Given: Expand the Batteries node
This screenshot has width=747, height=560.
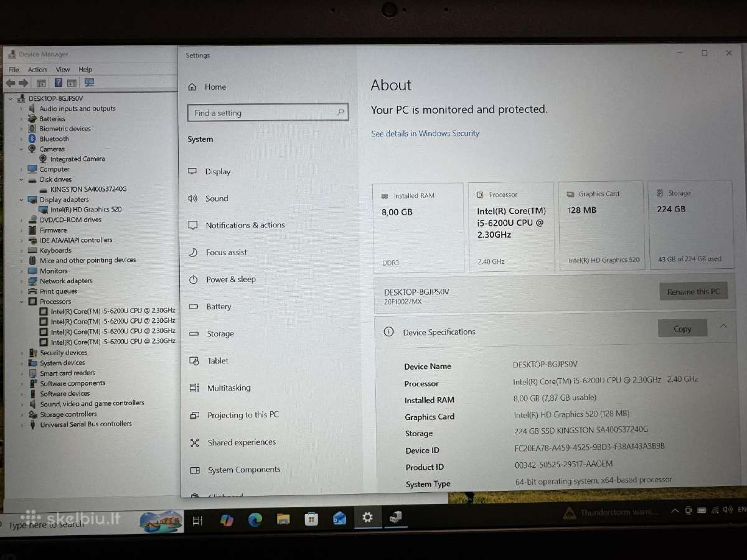Looking at the screenshot, I should 21,119.
